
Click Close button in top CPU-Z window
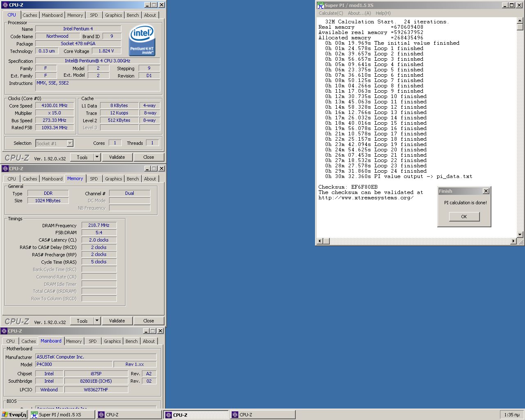click(148, 157)
